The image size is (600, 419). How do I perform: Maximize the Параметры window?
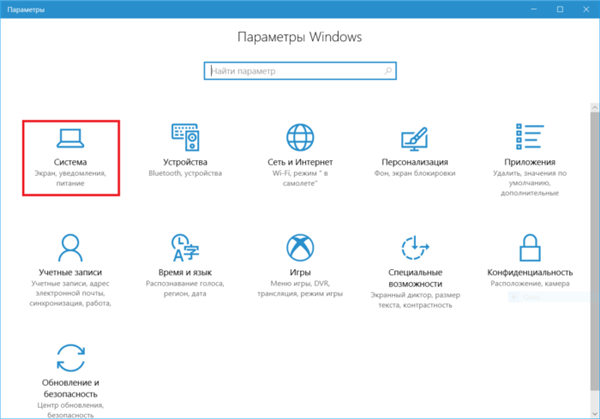(x=560, y=9)
